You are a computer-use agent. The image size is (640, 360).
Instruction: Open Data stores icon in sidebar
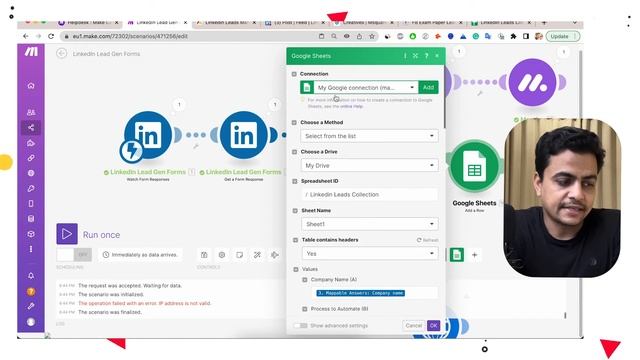point(31,219)
